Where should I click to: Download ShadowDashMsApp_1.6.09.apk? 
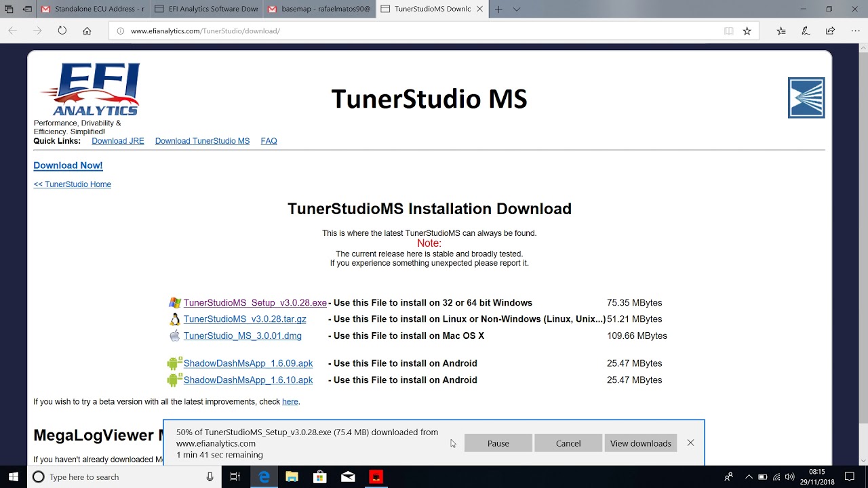click(x=248, y=363)
